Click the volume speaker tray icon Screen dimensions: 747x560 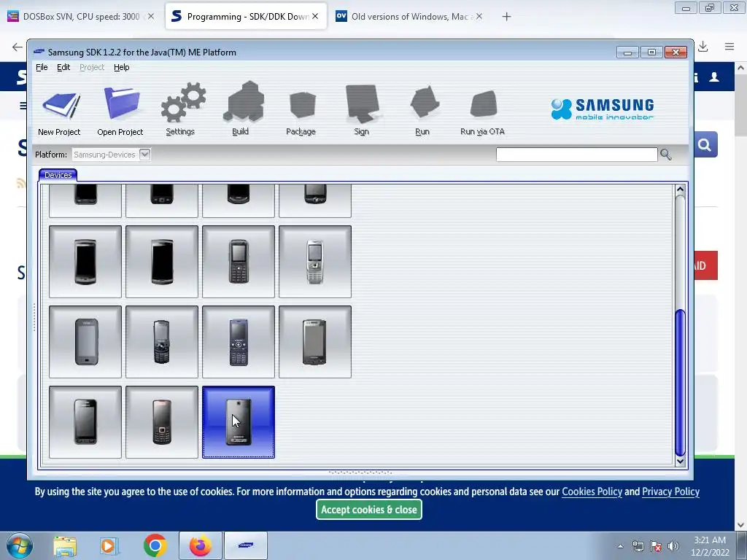(673, 546)
